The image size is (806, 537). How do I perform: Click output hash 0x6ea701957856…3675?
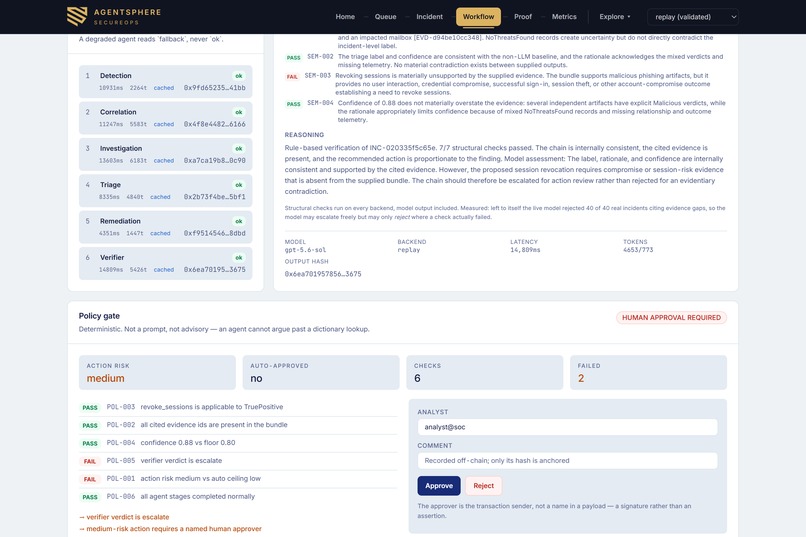point(323,274)
